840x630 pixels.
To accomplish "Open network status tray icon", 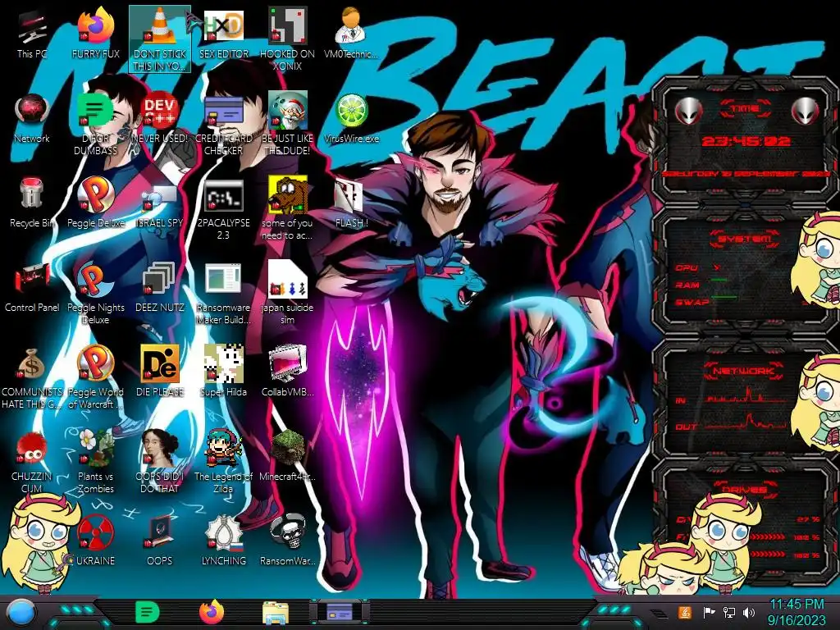I will (728, 612).
